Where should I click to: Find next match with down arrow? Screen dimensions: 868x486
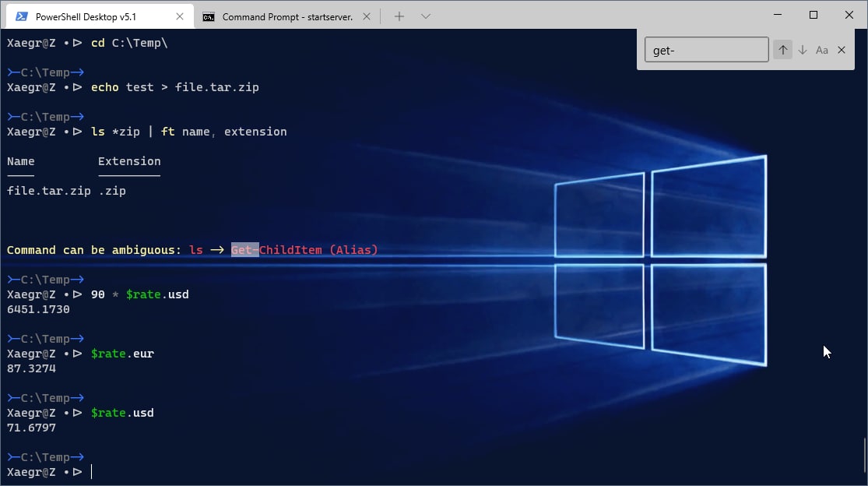803,50
